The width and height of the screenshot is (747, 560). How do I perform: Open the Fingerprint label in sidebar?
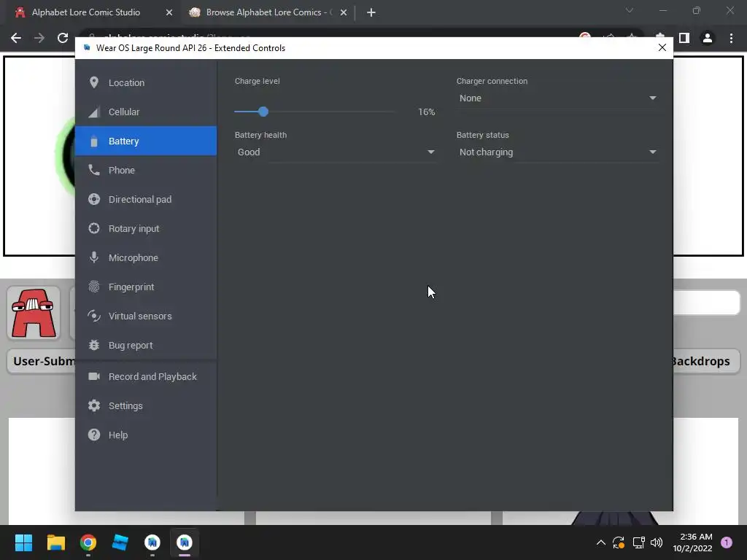coord(131,287)
